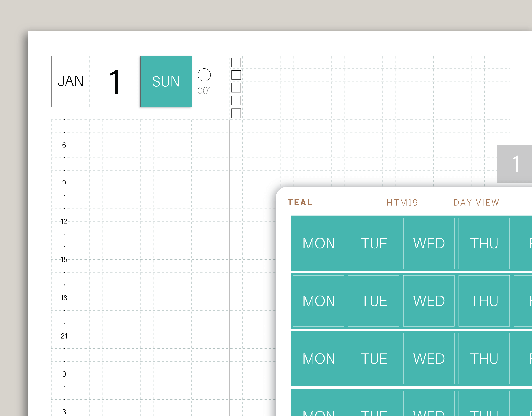This screenshot has height=416, width=532.
Task: Tick the third checkbox in the list
Action: click(236, 88)
